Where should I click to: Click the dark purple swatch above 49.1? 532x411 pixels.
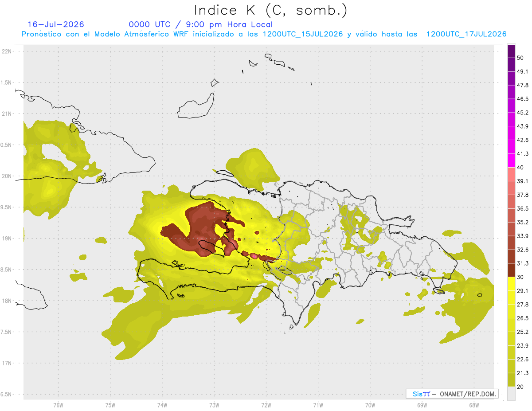tap(511, 65)
